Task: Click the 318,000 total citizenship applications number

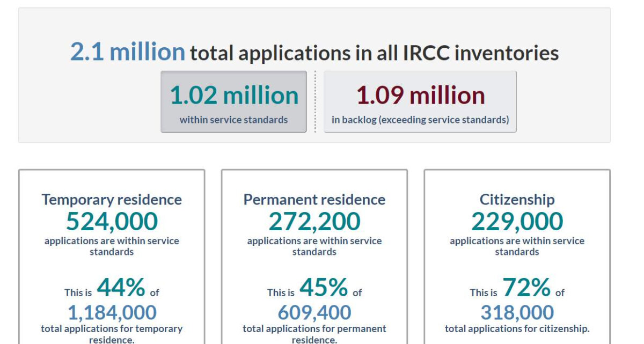Action: tap(517, 312)
